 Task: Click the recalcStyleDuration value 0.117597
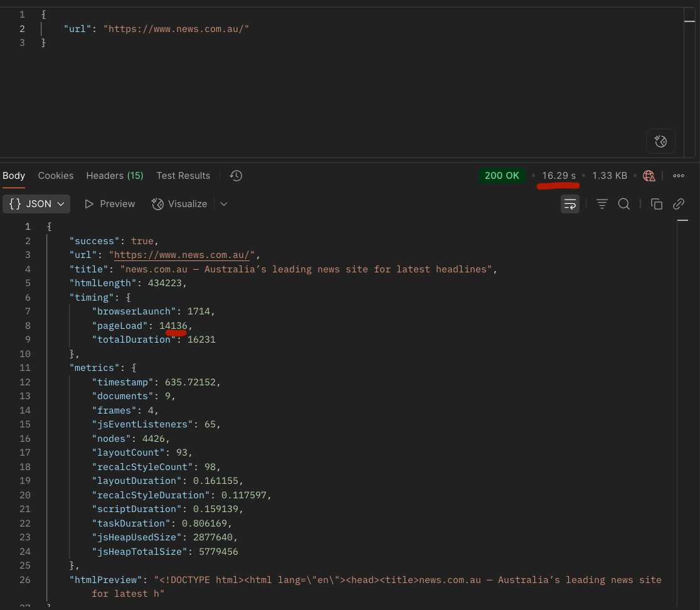click(244, 495)
